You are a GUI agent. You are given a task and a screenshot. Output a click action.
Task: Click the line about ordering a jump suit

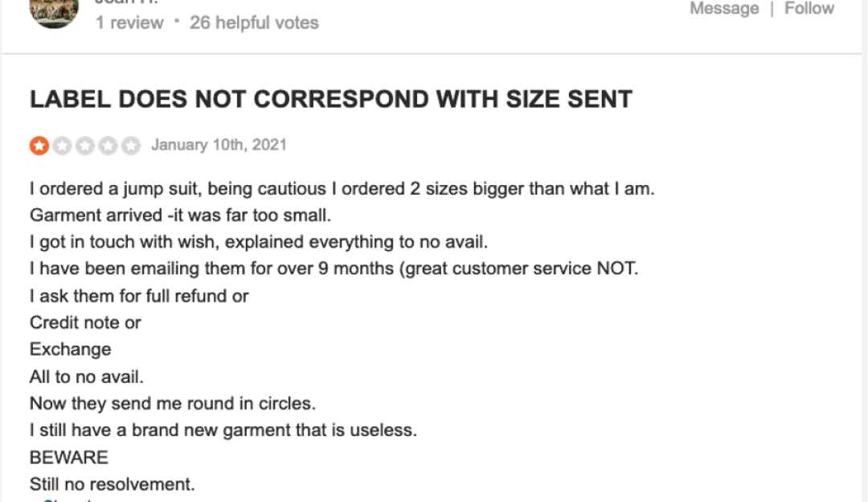342,189
